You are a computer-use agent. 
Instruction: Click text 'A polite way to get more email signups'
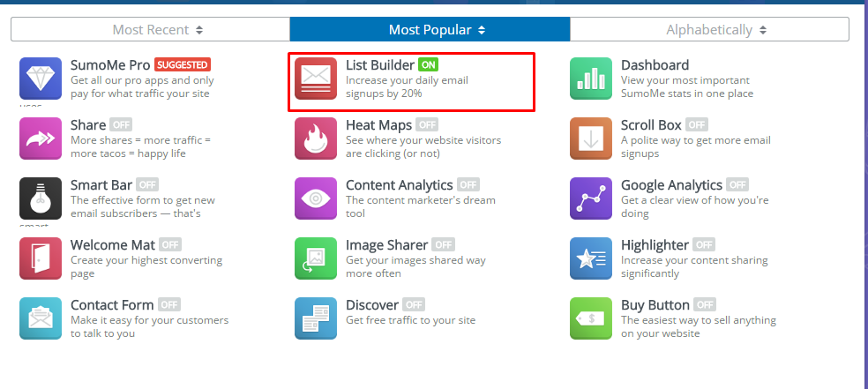(696, 146)
